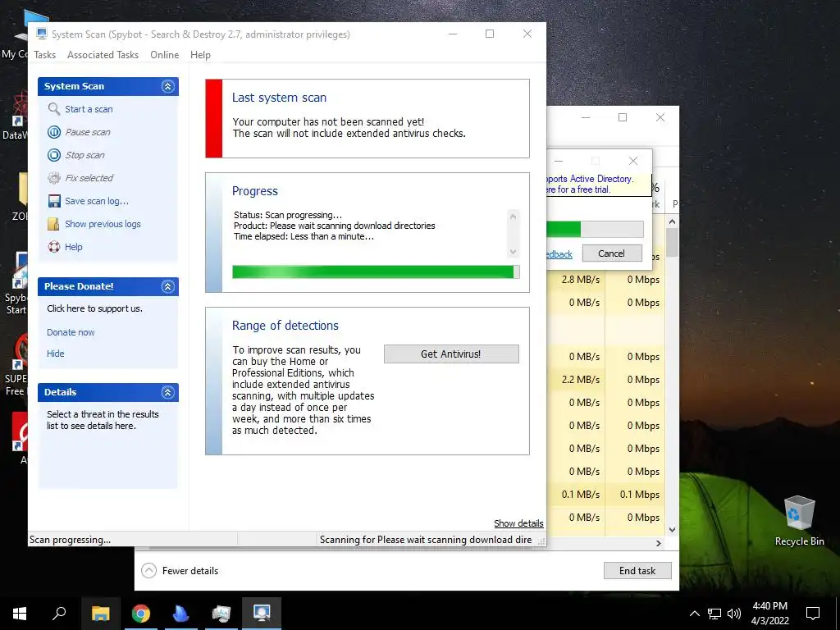Open File Explorer from taskbar
This screenshot has height=630, width=840.
(x=100, y=614)
